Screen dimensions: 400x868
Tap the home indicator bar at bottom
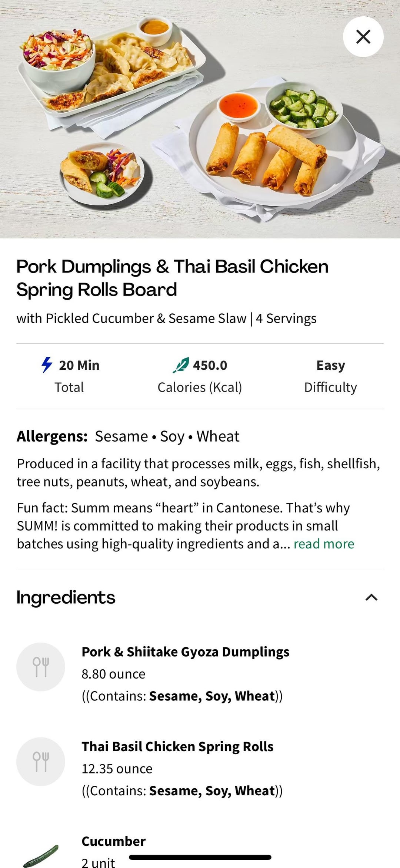pyautogui.click(x=200, y=857)
